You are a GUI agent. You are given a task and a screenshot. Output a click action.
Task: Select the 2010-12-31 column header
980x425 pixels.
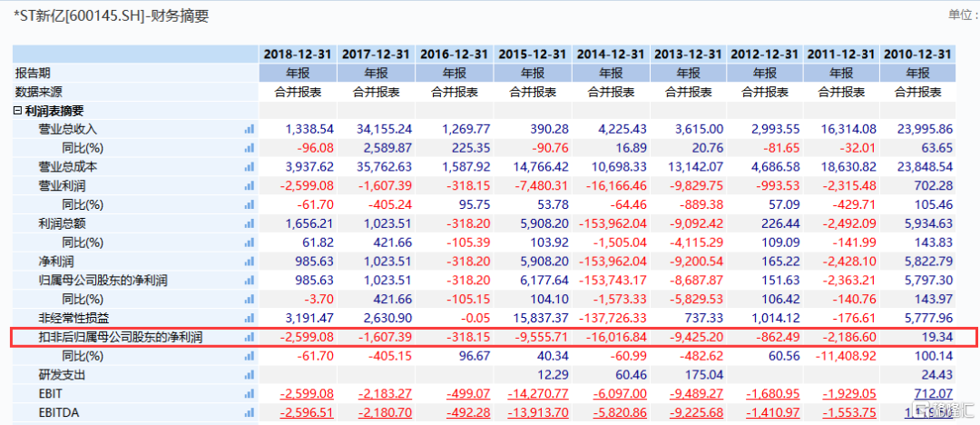pyautogui.click(x=917, y=54)
